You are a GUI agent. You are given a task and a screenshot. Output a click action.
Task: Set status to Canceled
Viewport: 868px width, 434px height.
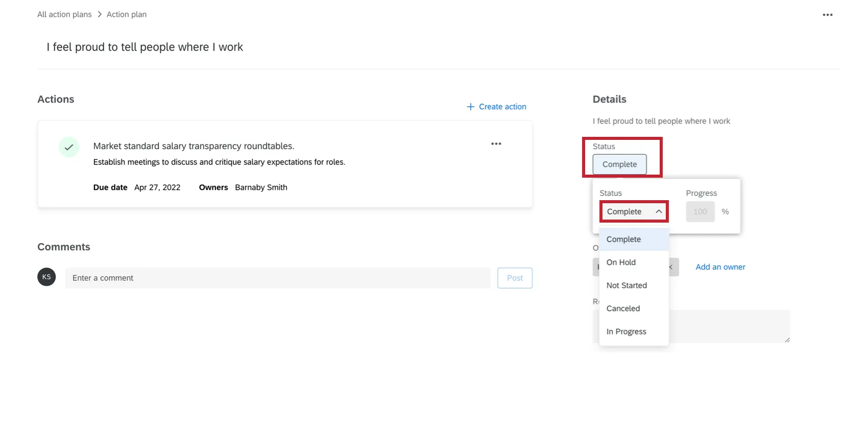(x=623, y=308)
